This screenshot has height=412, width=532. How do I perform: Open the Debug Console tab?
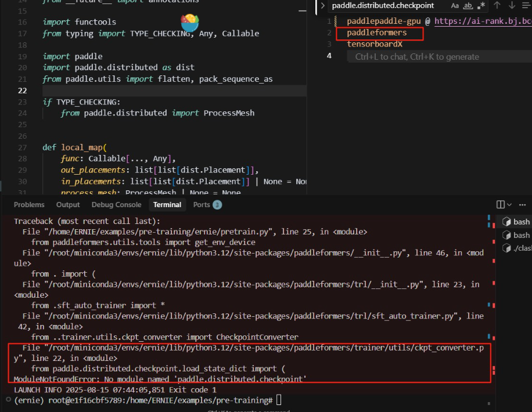pos(116,205)
